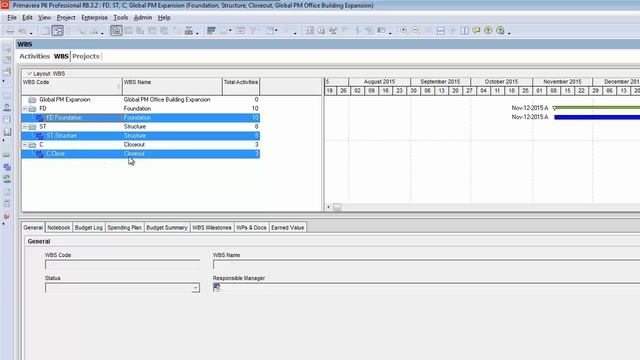Click the Responsible Manager picker icon

pyautogui.click(x=217, y=288)
